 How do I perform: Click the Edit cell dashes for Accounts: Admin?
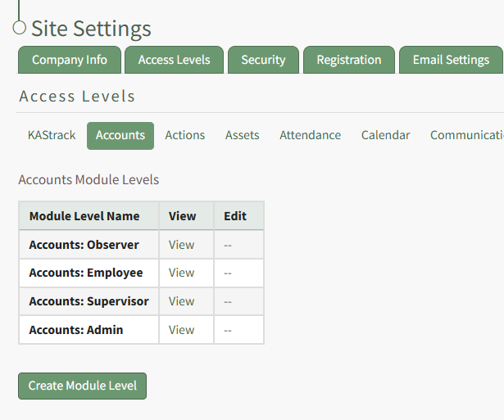coord(228,331)
